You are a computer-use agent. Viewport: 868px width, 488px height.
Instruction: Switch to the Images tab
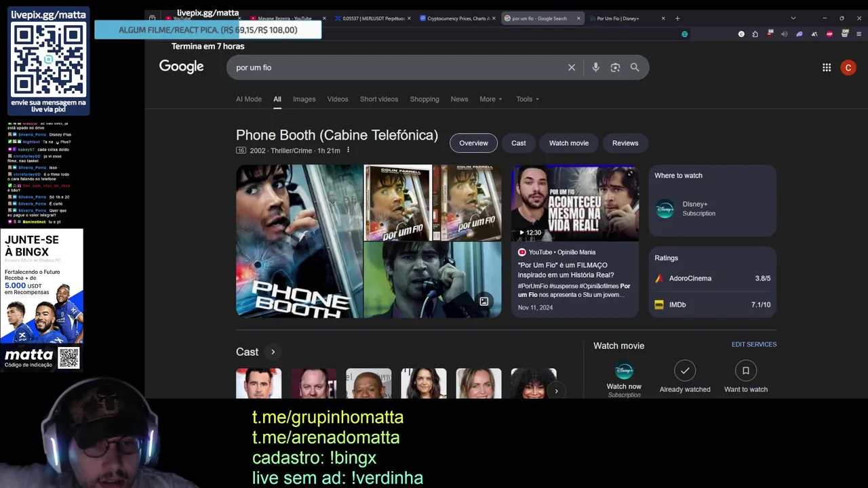pyautogui.click(x=304, y=99)
